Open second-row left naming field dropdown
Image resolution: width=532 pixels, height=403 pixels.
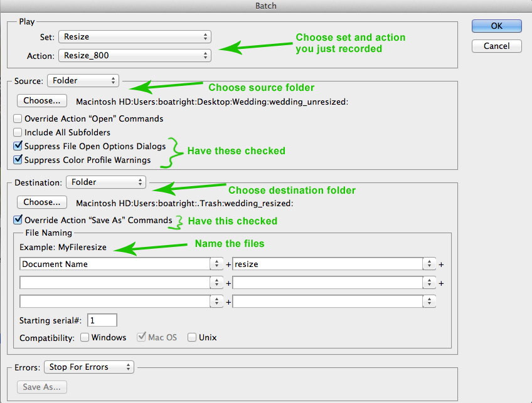coord(216,283)
